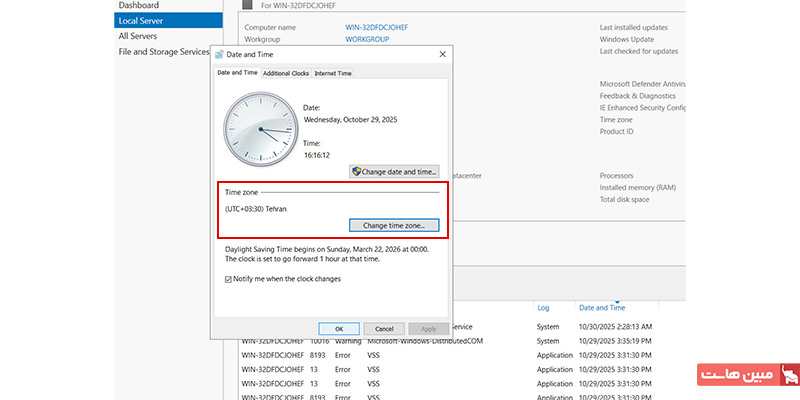
Task: Close the Date and Time dialog
Action: click(442, 54)
